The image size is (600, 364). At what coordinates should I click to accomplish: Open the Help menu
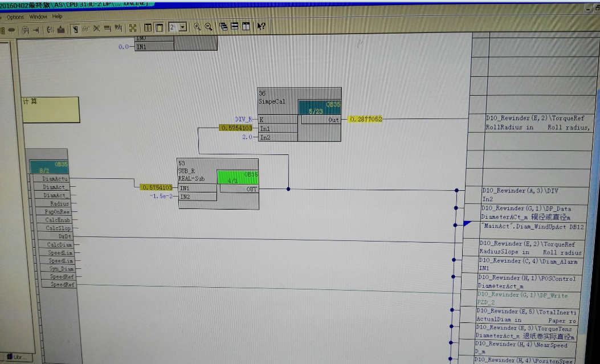pos(57,17)
